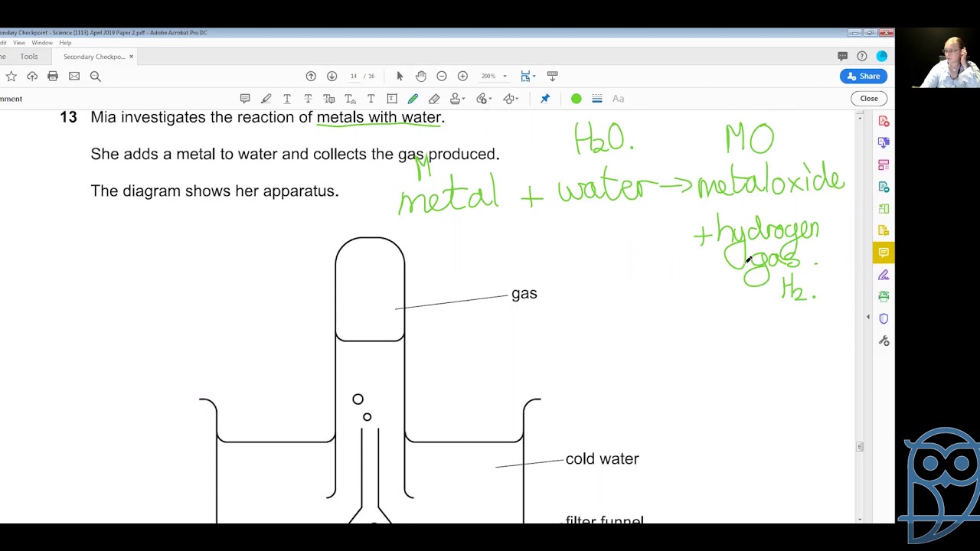
Task: Select the Replace text note tool
Action: click(x=329, y=99)
